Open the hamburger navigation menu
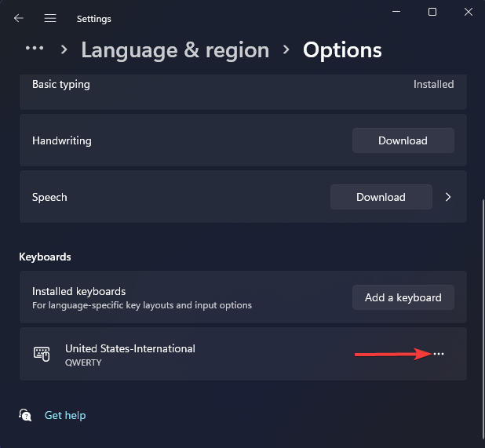The width and height of the screenshot is (485, 448). coord(50,18)
